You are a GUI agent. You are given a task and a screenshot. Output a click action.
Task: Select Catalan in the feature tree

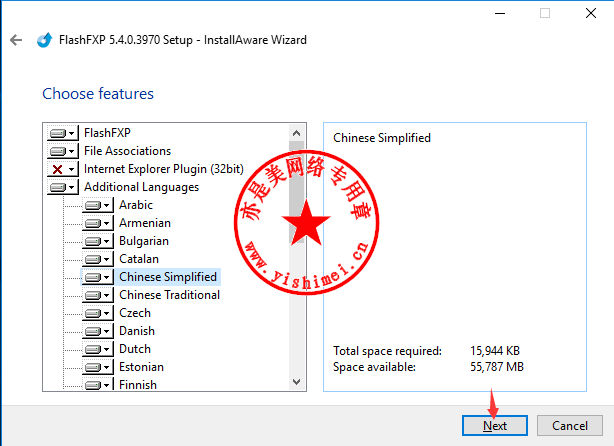(x=138, y=259)
